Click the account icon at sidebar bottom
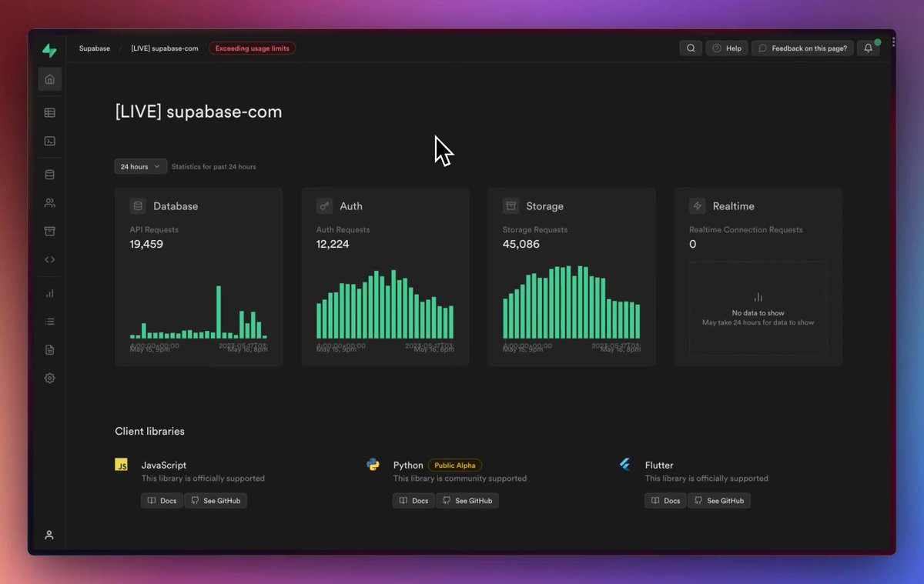The height and width of the screenshot is (584, 924). (49, 535)
